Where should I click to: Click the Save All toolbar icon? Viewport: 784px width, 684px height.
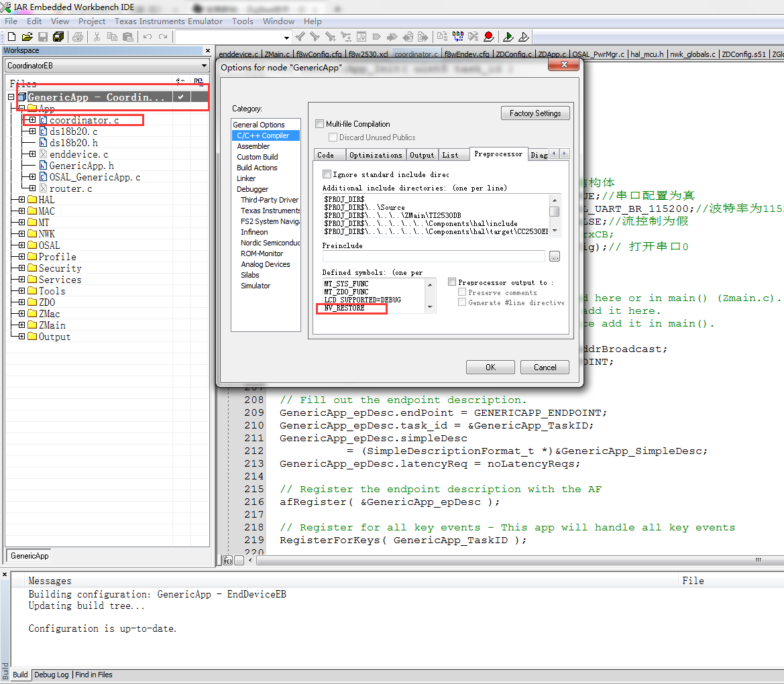[x=58, y=36]
